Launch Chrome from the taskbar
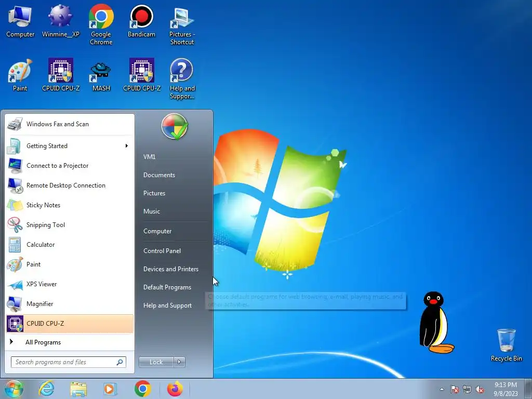532x399 pixels. coord(143,389)
